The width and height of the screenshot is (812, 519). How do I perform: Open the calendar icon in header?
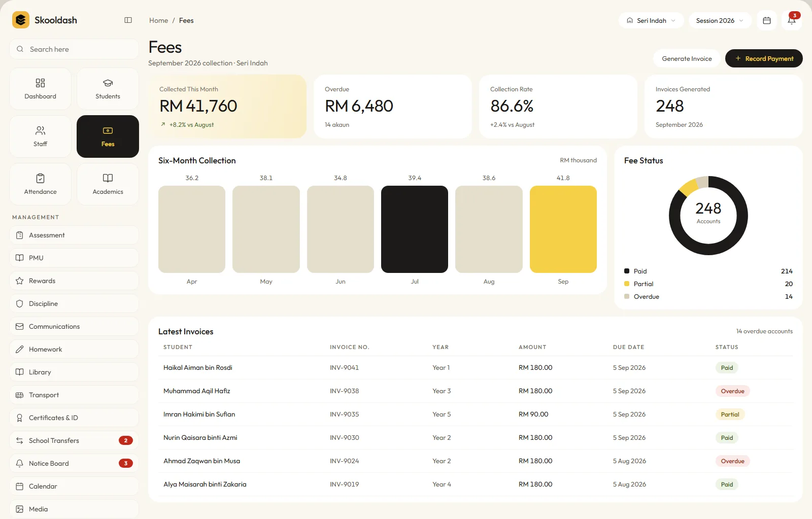tap(767, 20)
